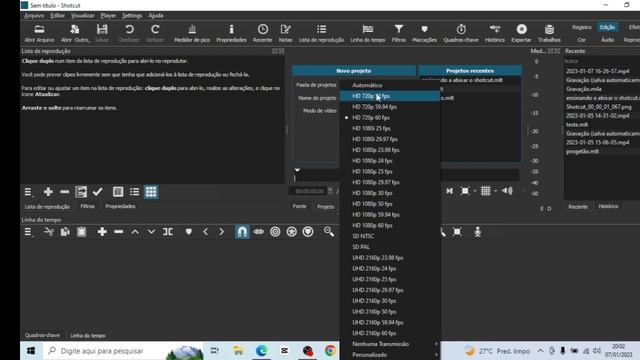This screenshot has width=640, height=360.
Task: Open the Notas toolbar icon
Action: [x=285, y=33]
